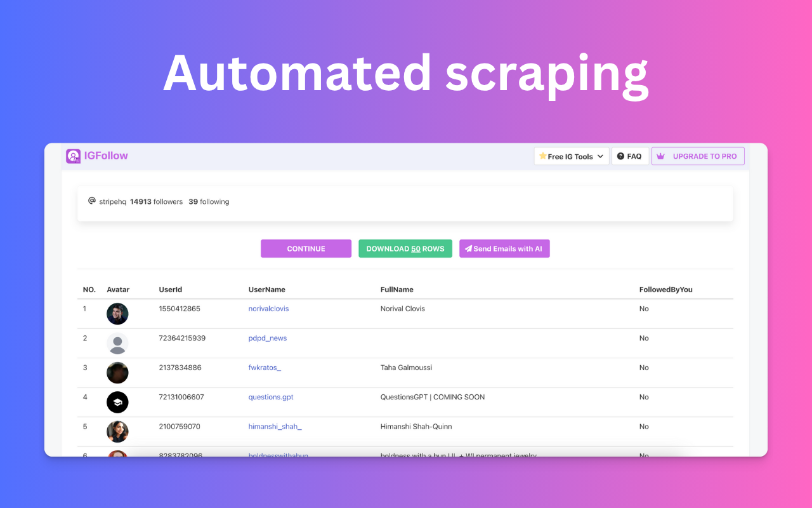This screenshot has width=812, height=508.
Task: Click the UserName column header
Action: coord(266,290)
